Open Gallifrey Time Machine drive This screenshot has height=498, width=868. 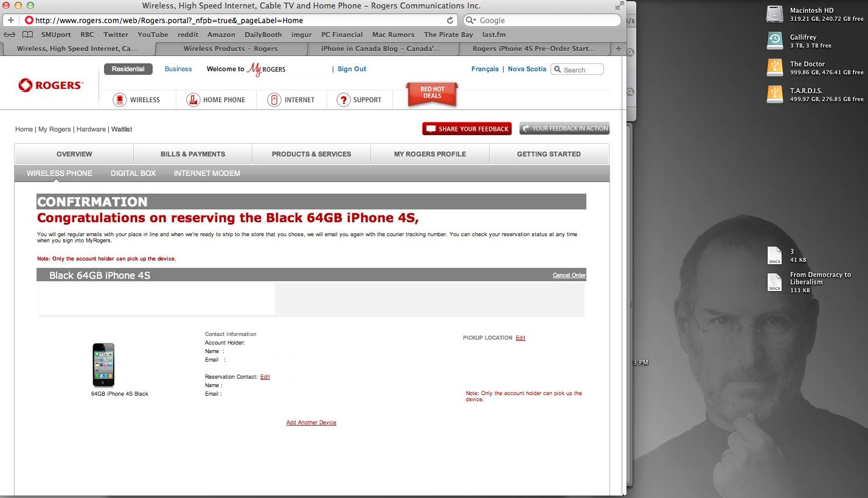[774, 41]
